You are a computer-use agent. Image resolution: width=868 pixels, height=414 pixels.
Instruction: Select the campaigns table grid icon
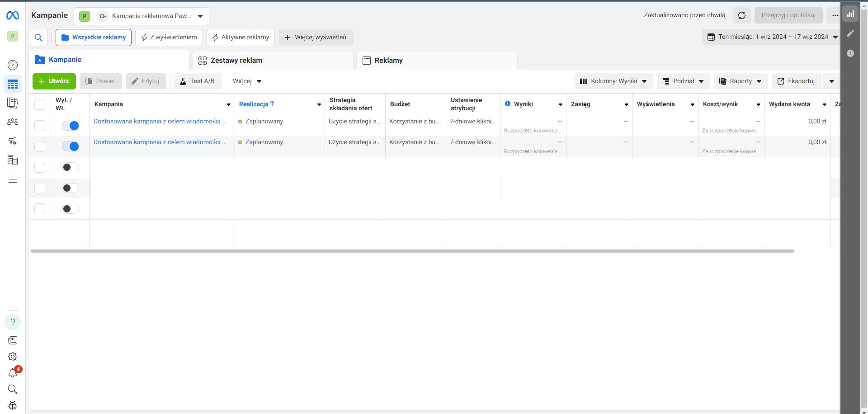(13, 85)
